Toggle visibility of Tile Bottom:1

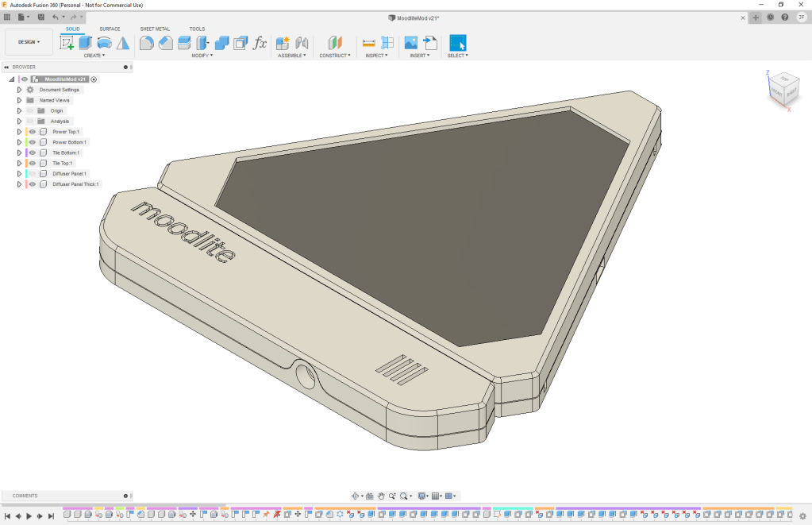33,152
